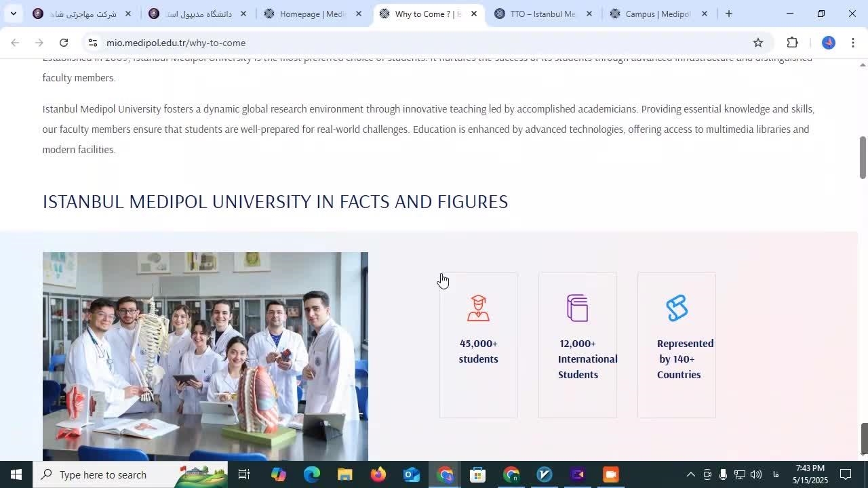The width and height of the screenshot is (868, 488).
Task: Reload the current page
Action: [x=64, y=43]
